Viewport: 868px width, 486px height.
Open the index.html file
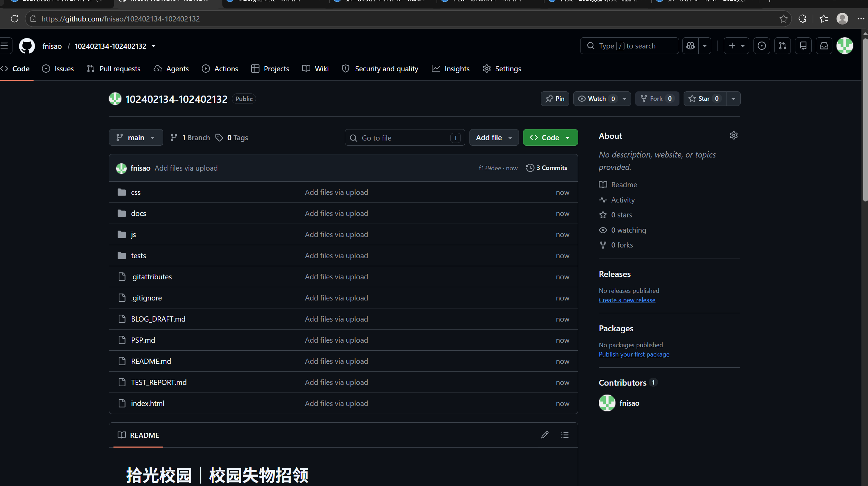(148, 403)
